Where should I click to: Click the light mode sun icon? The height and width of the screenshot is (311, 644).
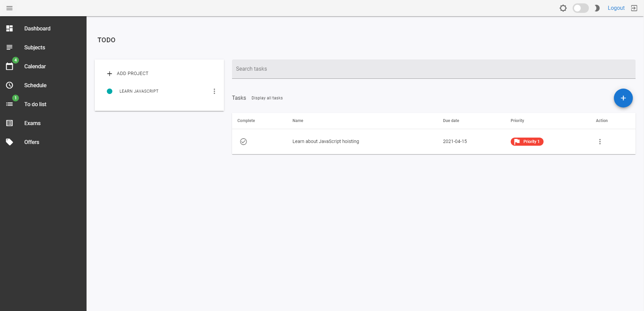tap(563, 8)
